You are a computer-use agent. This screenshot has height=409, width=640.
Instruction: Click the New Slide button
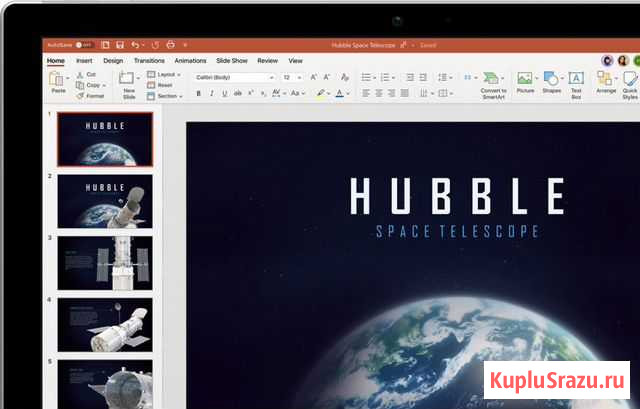(x=129, y=85)
